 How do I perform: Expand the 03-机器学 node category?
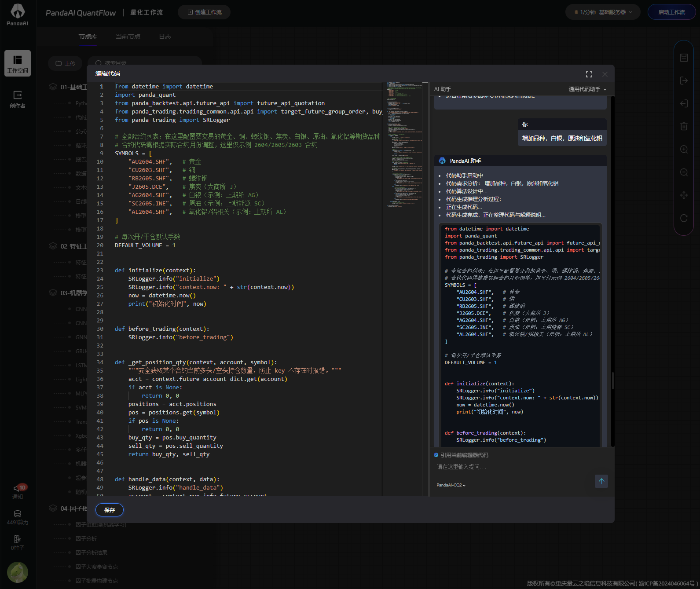(x=73, y=293)
